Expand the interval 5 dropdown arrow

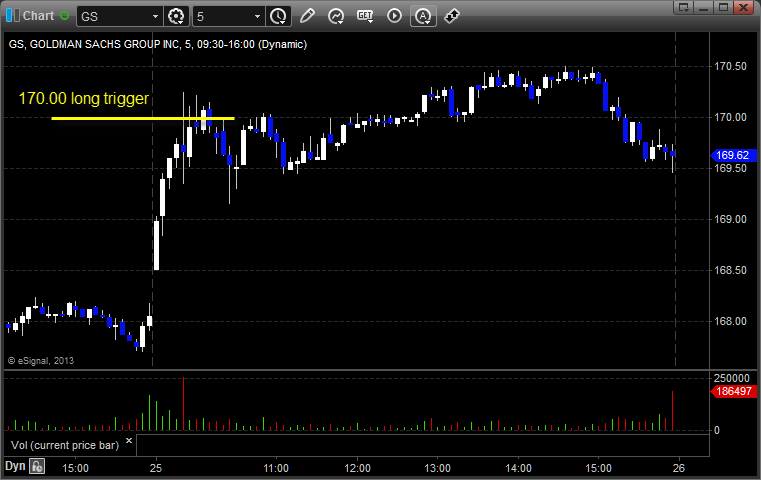click(257, 17)
